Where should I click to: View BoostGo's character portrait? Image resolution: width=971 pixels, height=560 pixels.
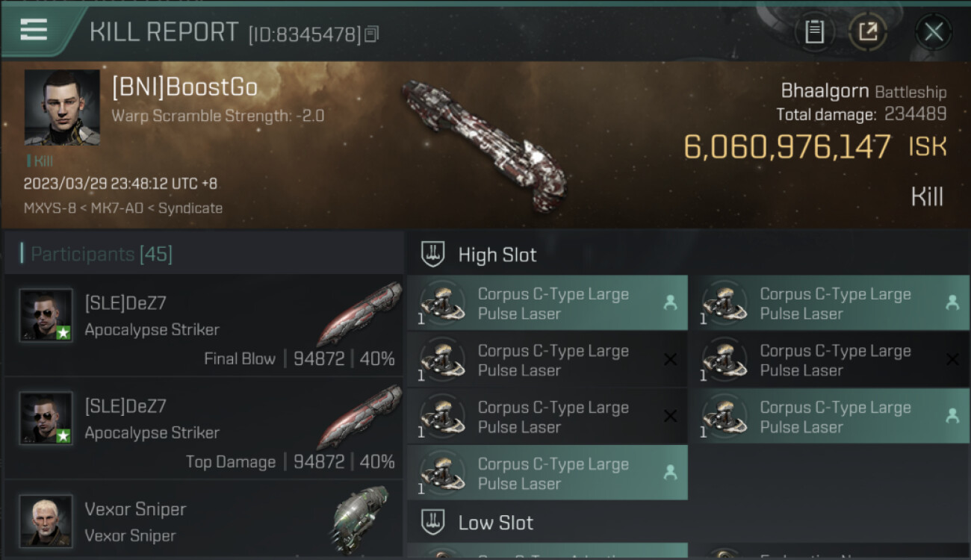pos(62,108)
